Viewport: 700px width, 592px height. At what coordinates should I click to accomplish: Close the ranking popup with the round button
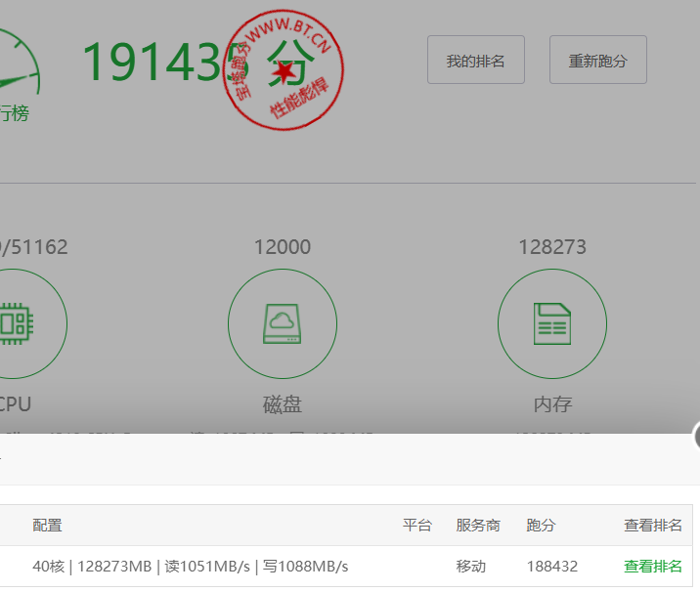[697, 435]
